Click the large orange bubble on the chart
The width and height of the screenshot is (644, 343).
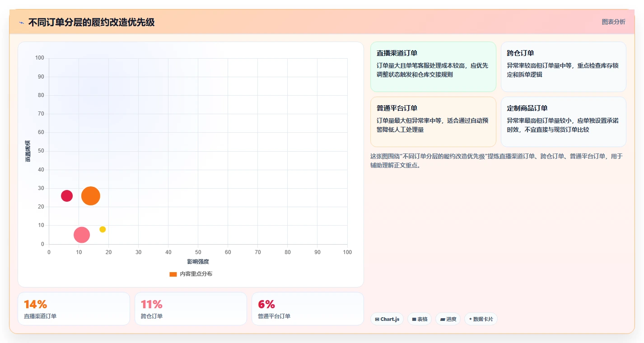tap(91, 196)
